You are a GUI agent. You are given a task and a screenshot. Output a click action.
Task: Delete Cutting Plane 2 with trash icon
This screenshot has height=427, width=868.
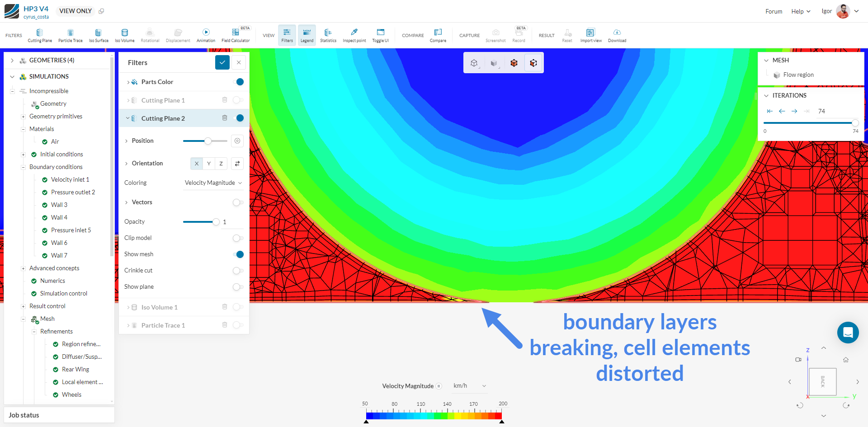[x=225, y=118]
